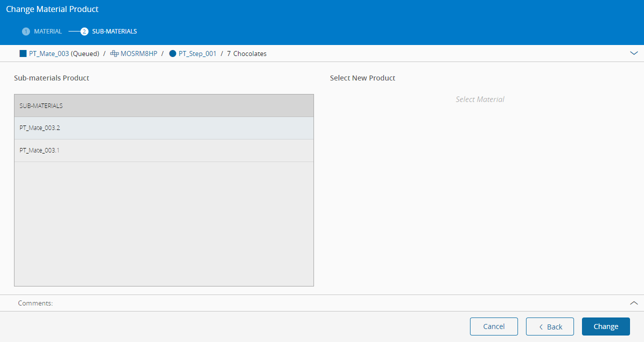
Task: Go back with the Back button
Action: 550,326
